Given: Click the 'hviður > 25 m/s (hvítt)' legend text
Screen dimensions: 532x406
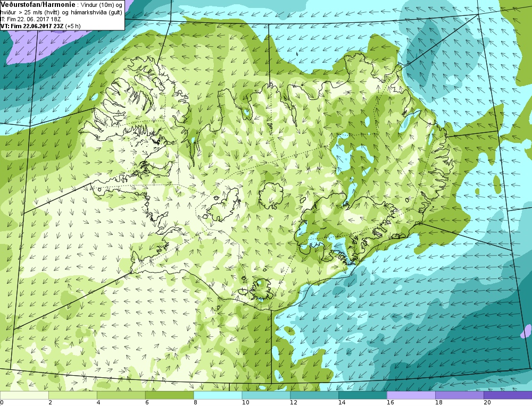Looking at the screenshot, I should (x=29, y=13).
